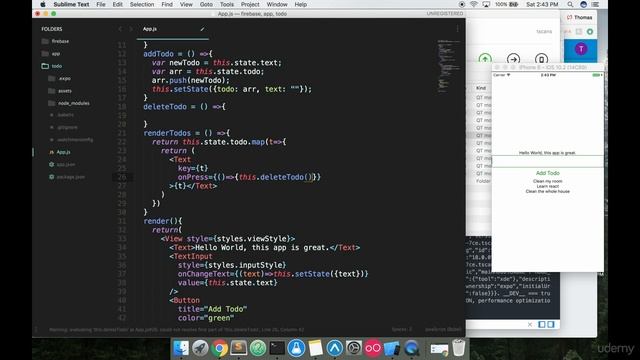
Task: Click the unsaved pencil icon on App.js tab
Action: click(202, 29)
